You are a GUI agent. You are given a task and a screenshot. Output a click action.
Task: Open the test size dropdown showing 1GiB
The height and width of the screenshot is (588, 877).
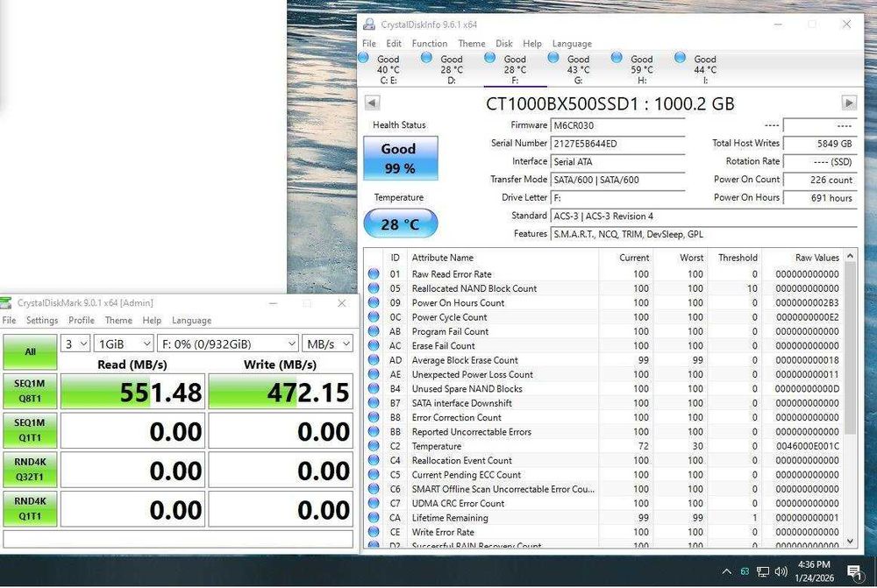pos(124,344)
